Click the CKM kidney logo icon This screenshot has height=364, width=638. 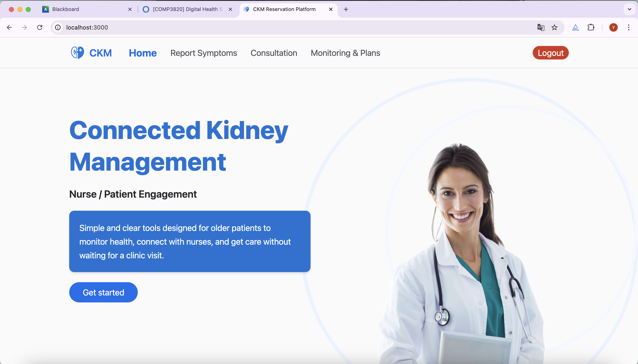coord(77,53)
